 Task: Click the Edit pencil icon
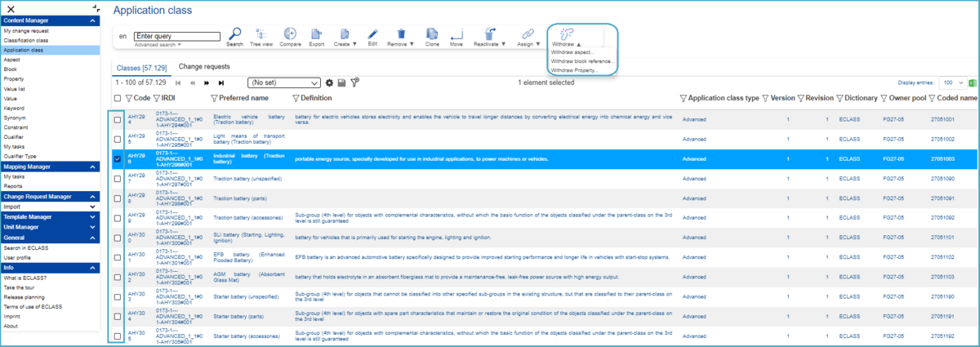[x=372, y=34]
